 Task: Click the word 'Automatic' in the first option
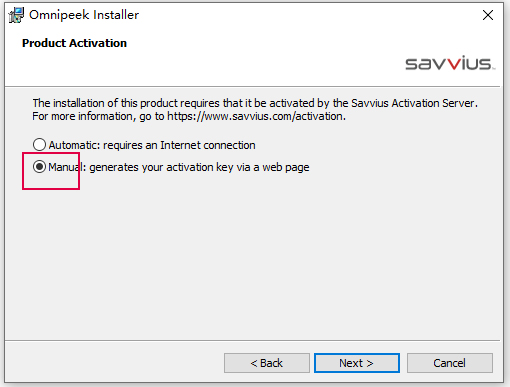[x=74, y=145]
